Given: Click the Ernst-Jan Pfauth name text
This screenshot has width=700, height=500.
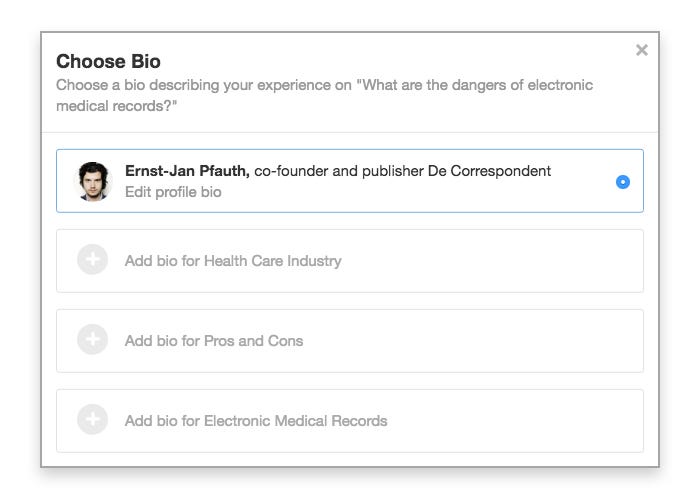Looking at the screenshot, I should point(187,171).
